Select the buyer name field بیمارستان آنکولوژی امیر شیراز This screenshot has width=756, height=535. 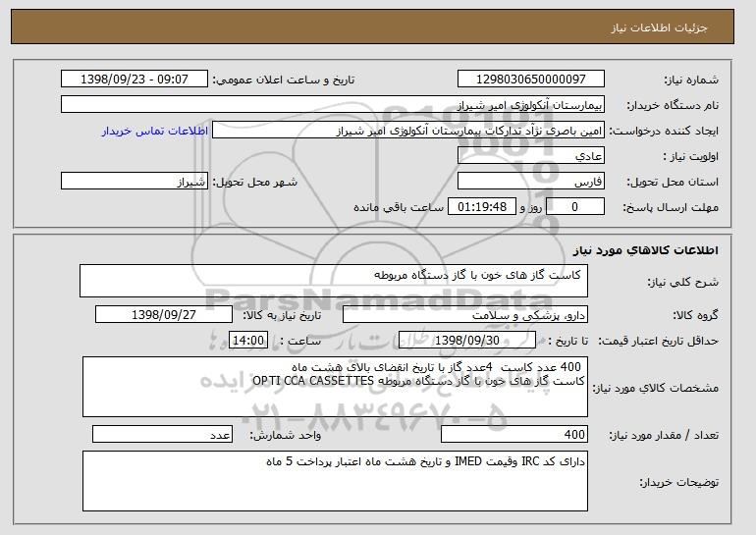tap(333, 105)
